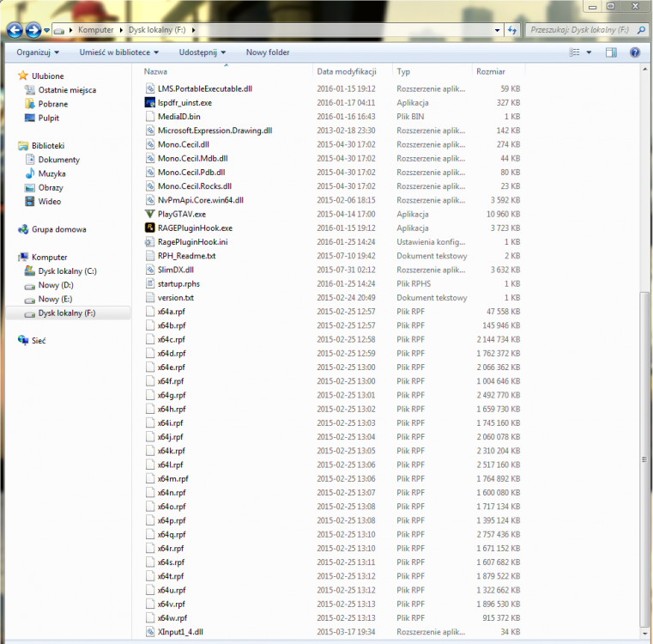Create a new folder with Nowy folder
Image resolution: width=653 pixels, height=644 pixels.
268,52
